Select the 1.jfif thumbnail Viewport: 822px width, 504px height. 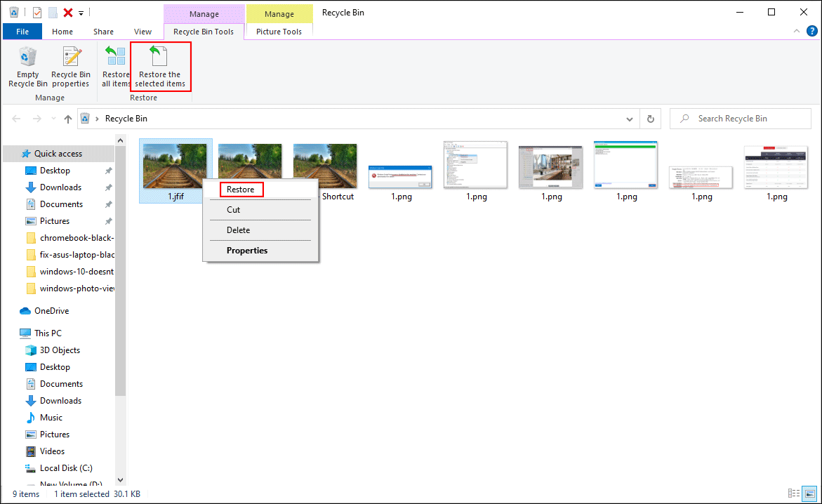pos(175,166)
